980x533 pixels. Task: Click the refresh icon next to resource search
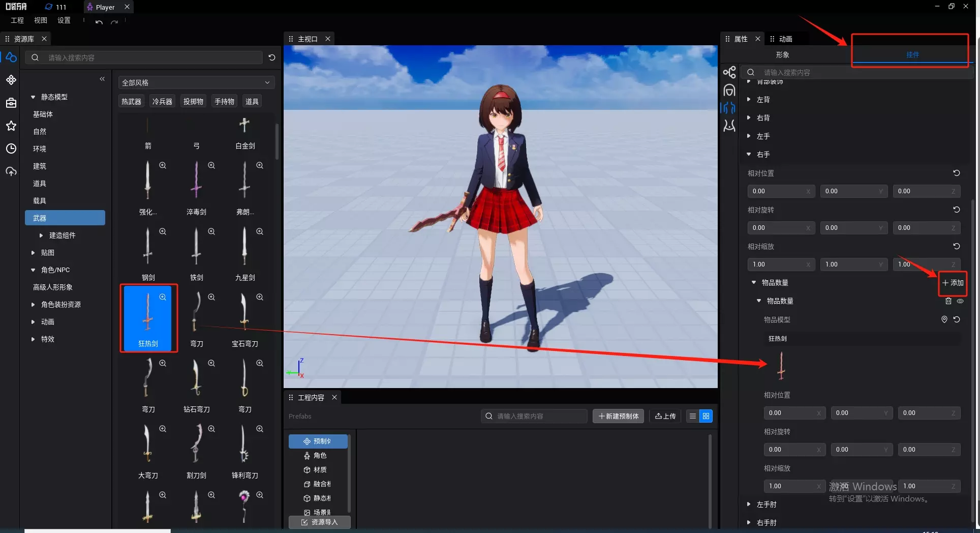click(x=272, y=57)
